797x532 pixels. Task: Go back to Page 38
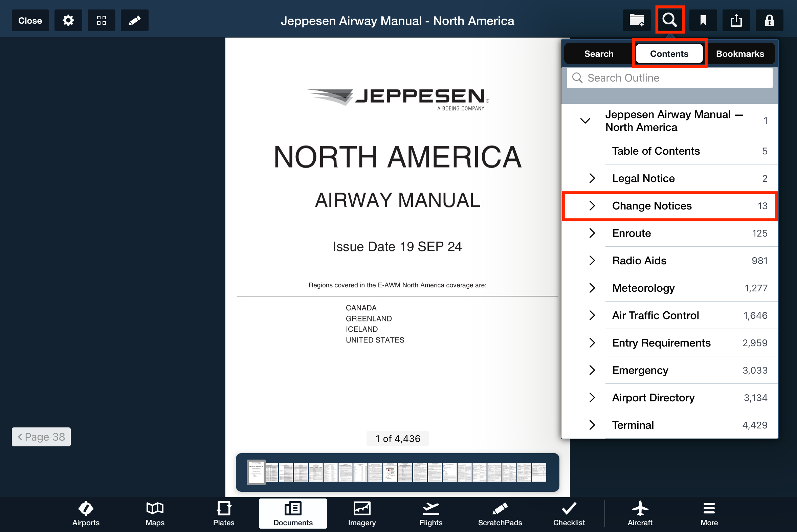tap(41, 437)
